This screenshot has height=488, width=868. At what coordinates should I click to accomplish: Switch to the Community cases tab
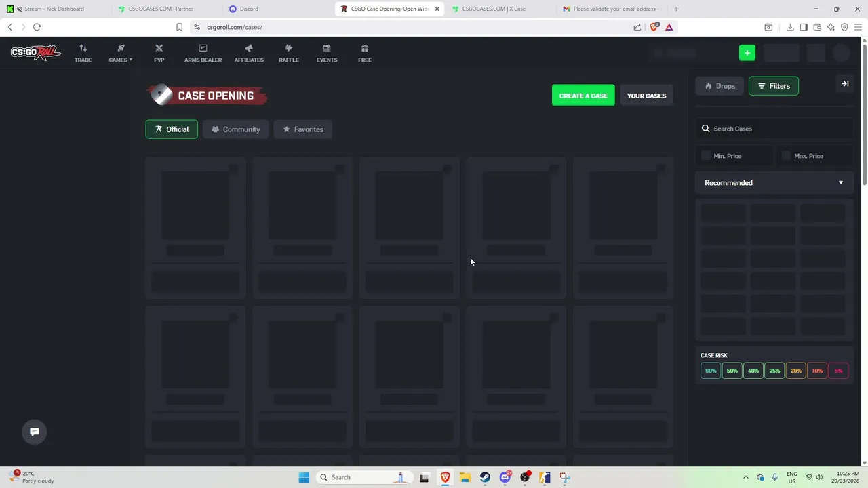[x=235, y=129]
